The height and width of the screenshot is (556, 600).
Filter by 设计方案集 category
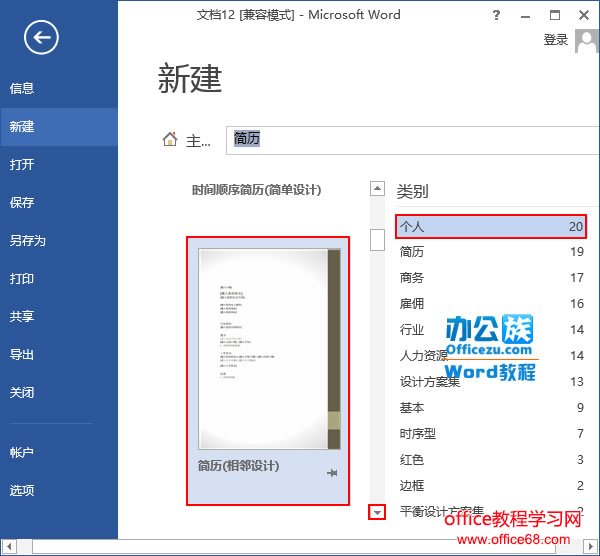pyautogui.click(x=491, y=382)
